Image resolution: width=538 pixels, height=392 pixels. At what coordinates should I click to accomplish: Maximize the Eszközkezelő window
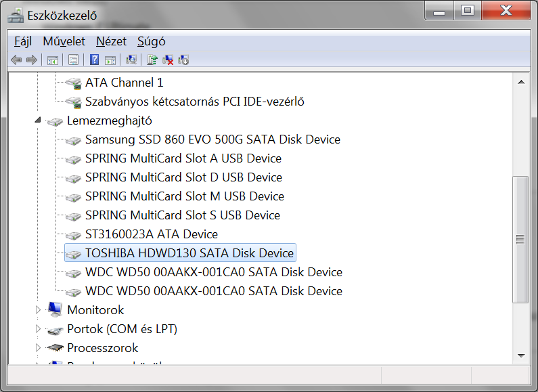pyautogui.click(x=468, y=10)
